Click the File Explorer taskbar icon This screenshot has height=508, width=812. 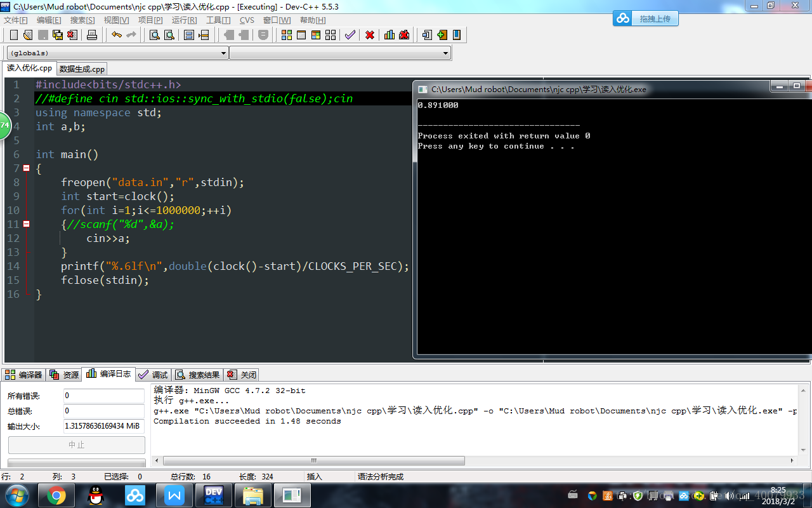253,495
